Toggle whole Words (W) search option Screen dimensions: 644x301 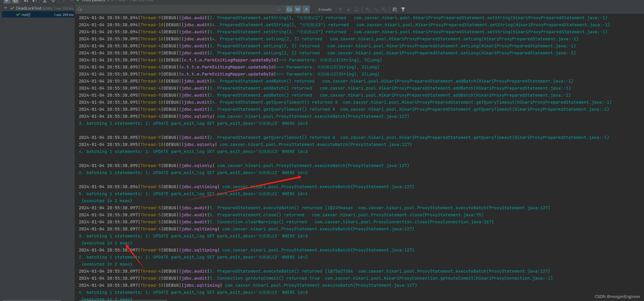coord(298,9)
